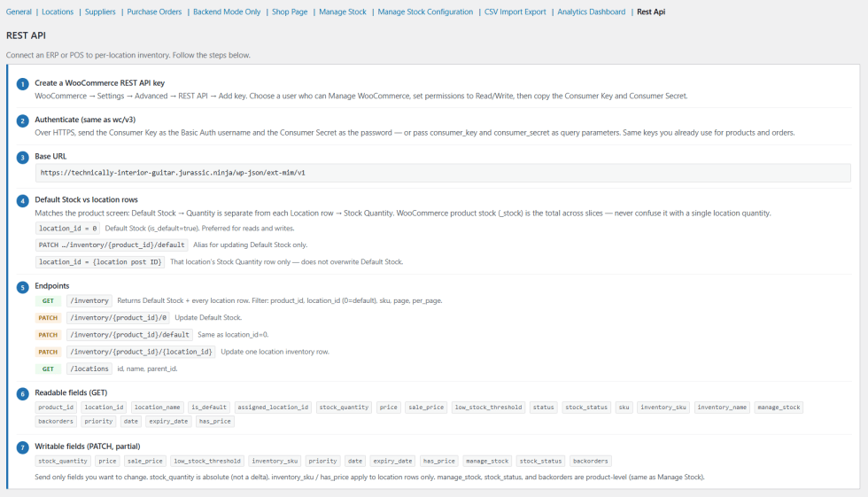868x497 pixels.
Task: Click the 'REST API' page heading
Action: (x=26, y=35)
